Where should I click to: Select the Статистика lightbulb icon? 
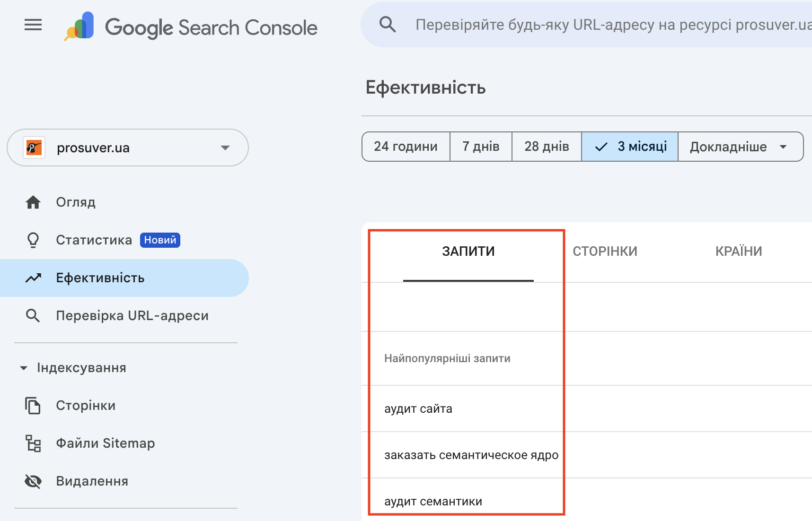33,240
